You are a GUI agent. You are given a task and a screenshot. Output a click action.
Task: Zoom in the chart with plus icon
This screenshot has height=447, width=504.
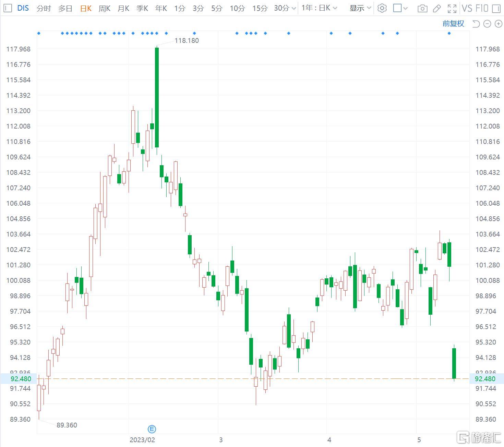click(499, 24)
